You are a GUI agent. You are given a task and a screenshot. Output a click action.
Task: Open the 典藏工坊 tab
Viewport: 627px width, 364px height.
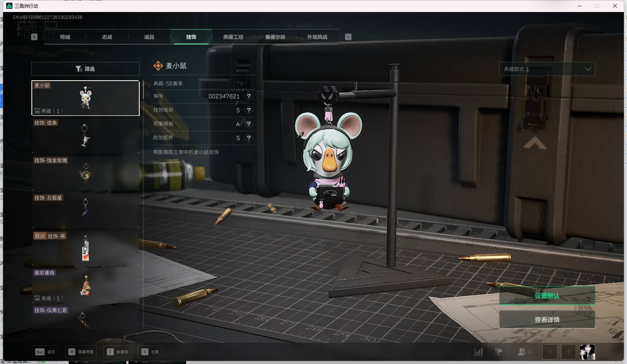(x=233, y=37)
